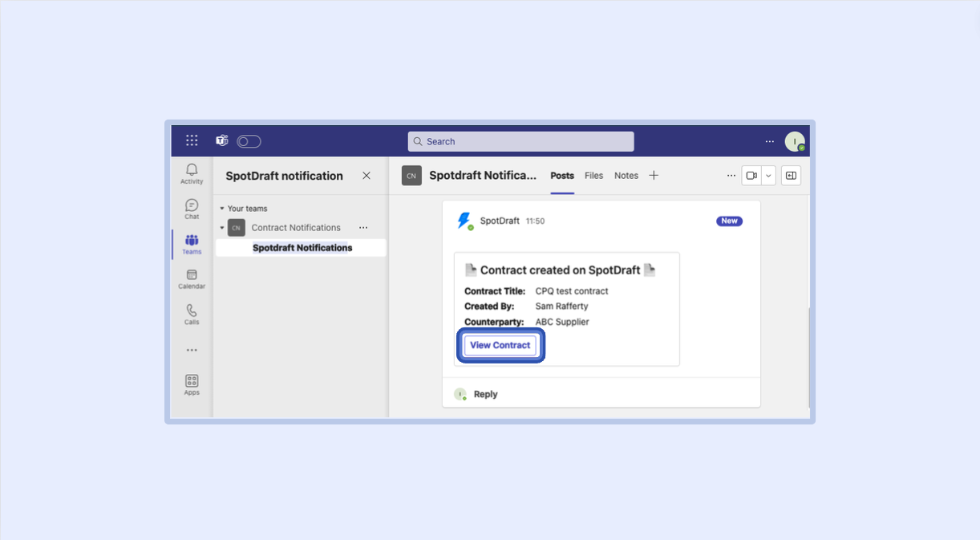Collapse the Contract Notifications team
This screenshot has width=980, height=540.
[x=222, y=228]
